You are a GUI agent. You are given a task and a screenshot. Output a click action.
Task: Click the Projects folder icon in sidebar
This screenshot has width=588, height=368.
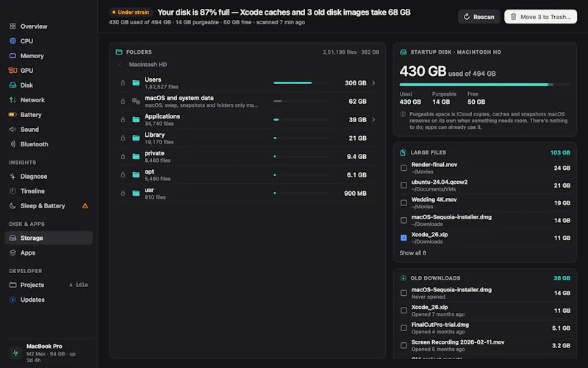point(12,285)
